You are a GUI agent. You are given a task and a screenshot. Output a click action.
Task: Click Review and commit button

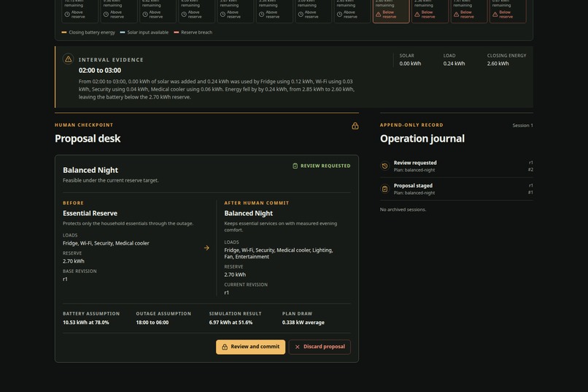tap(250, 347)
